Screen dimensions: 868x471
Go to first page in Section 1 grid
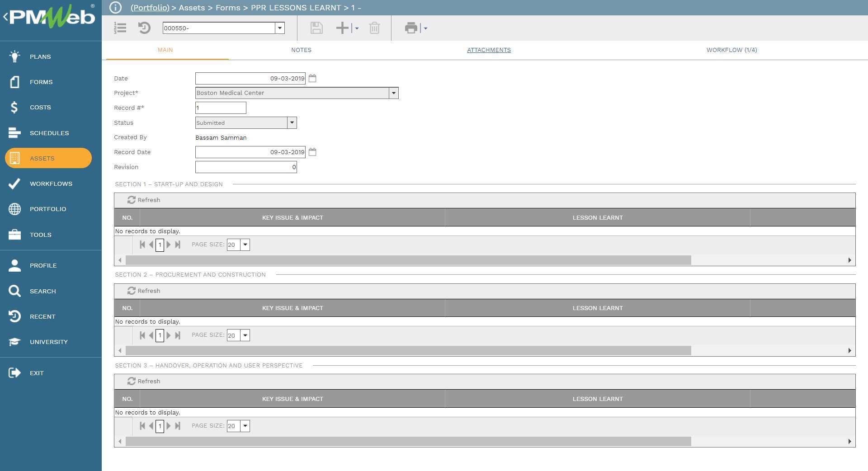pos(142,245)
